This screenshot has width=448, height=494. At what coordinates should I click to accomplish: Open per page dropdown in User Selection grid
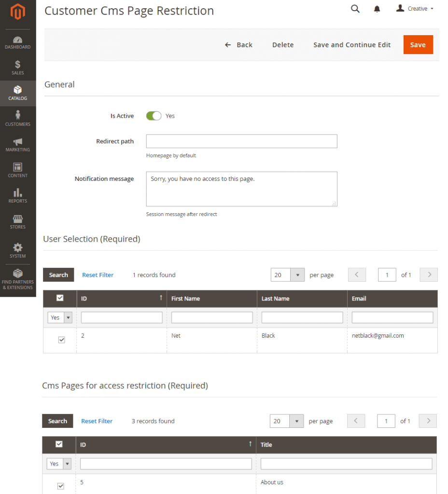tap(297, 275)
